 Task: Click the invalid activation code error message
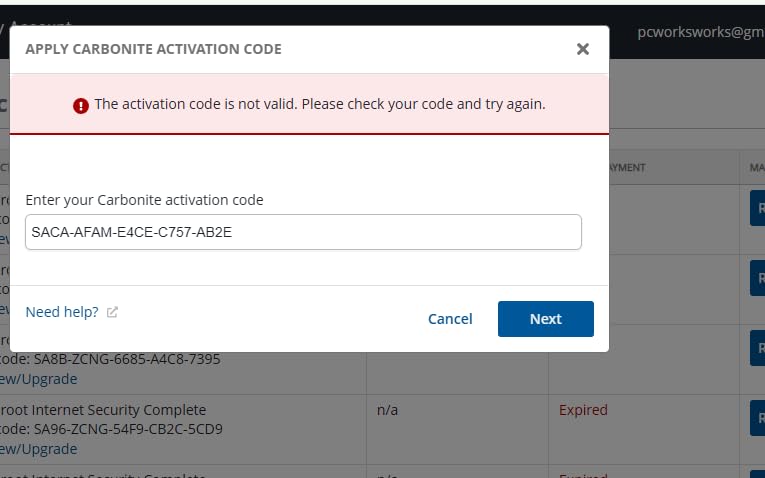[x=320, y=104]
